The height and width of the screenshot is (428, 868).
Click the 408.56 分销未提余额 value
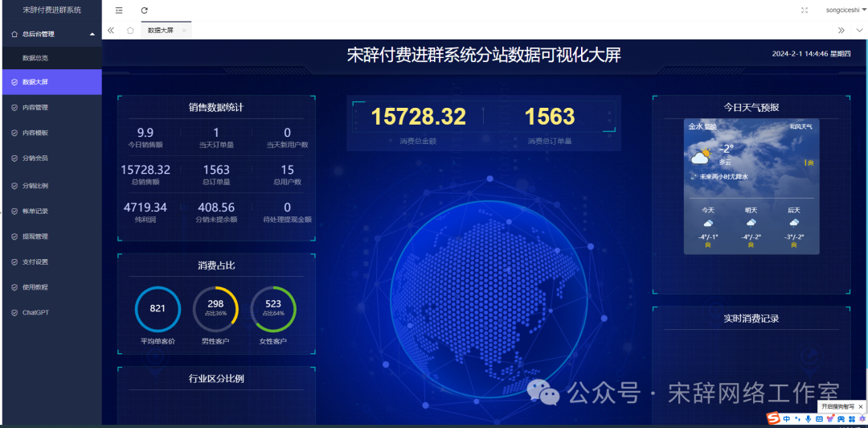click(x=216, y=208)
